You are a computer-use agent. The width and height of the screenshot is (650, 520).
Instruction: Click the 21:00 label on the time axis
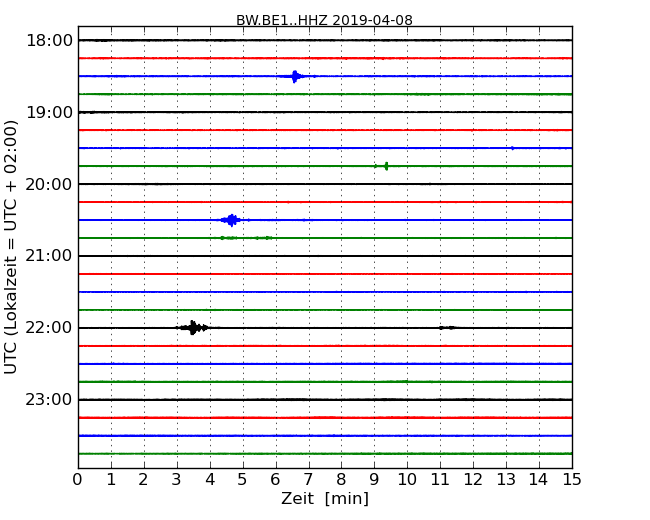(x=49, y=256)
